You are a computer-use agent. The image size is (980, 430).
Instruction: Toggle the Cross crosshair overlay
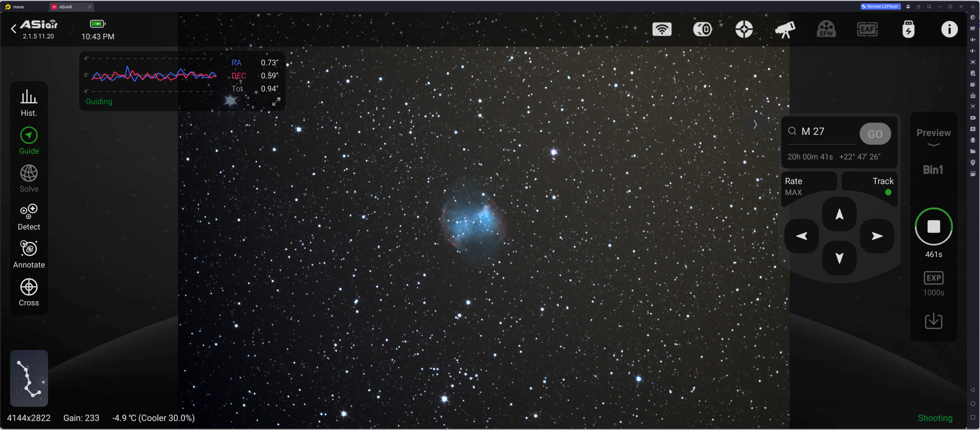click(29, 293)
